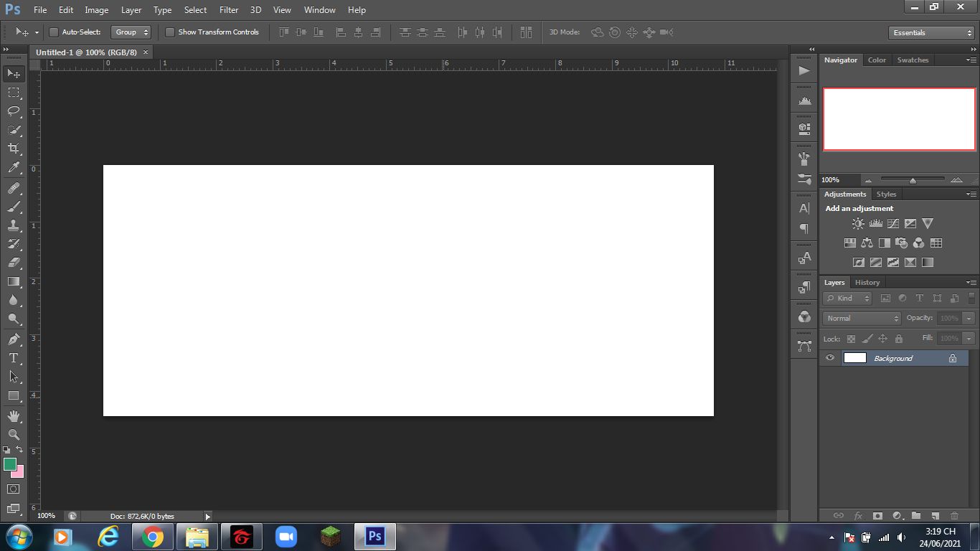Create a new group folder button
This screenshot has height=551, width=980.
(x=916, y=516)
